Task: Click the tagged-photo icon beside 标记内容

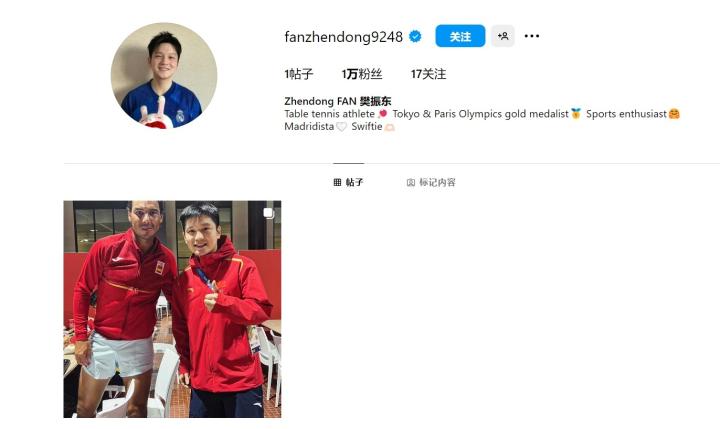Action: 411,182
